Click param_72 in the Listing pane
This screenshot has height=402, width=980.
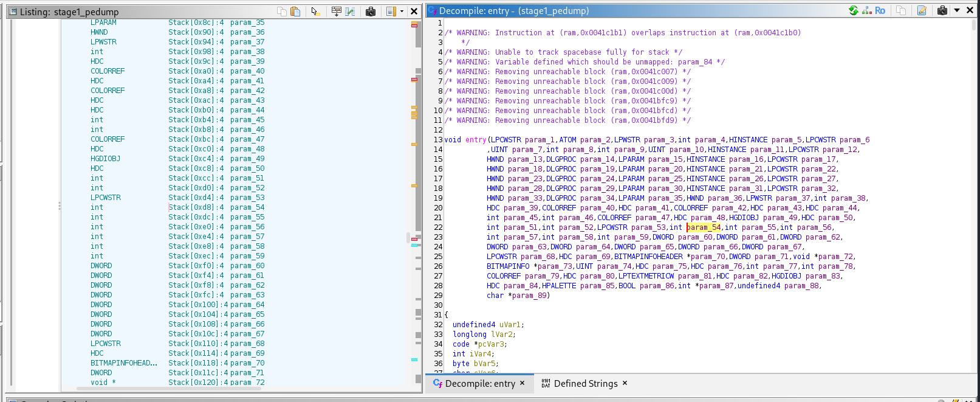click(247, 383)
